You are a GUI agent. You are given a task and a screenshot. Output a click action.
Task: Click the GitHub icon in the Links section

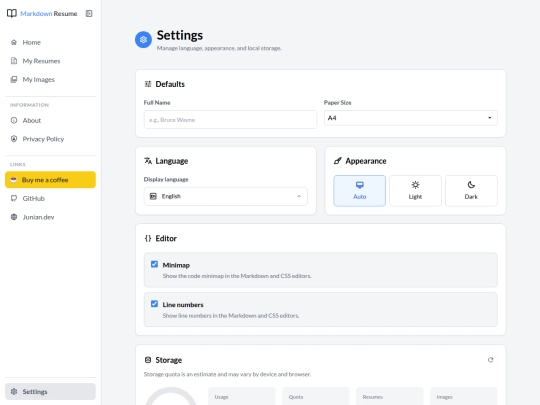pyautogui.click(x=14, y=198)
